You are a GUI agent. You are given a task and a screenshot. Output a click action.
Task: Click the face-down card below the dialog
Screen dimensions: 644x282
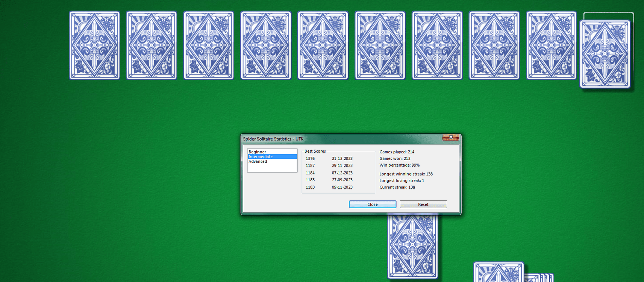pyautogui.click(x=412, y=247)
